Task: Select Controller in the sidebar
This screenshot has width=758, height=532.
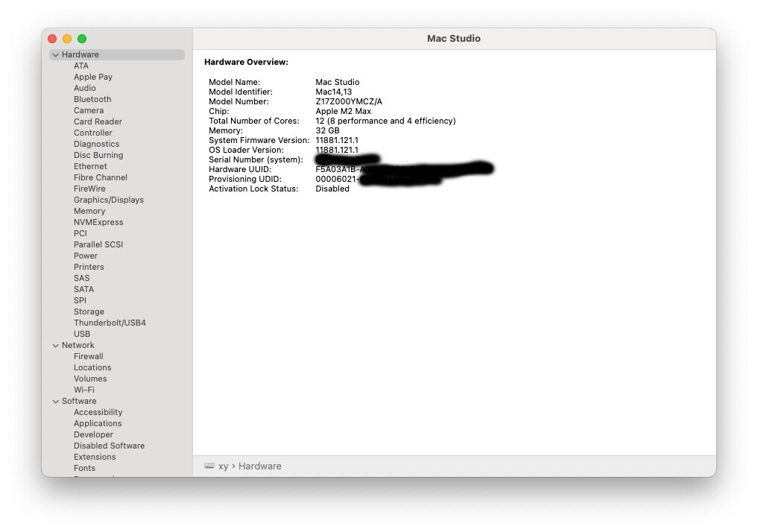Action: (x=93, y=133)
